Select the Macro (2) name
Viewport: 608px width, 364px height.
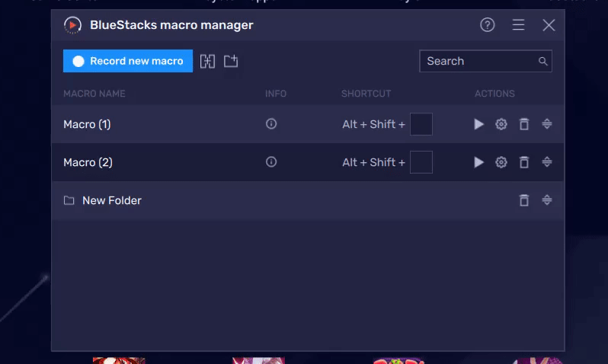[88, 162]
